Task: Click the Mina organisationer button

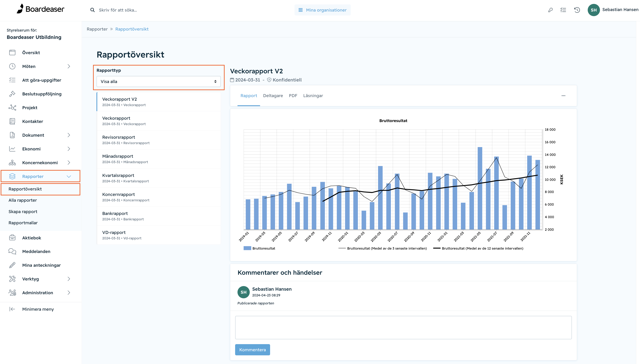Action: coord(322,10)
